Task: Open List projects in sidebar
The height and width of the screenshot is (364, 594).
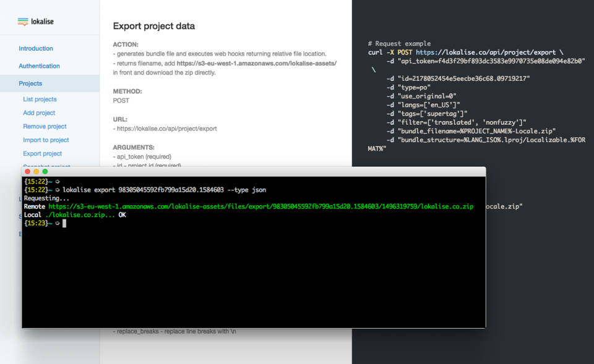Action: 40,99
